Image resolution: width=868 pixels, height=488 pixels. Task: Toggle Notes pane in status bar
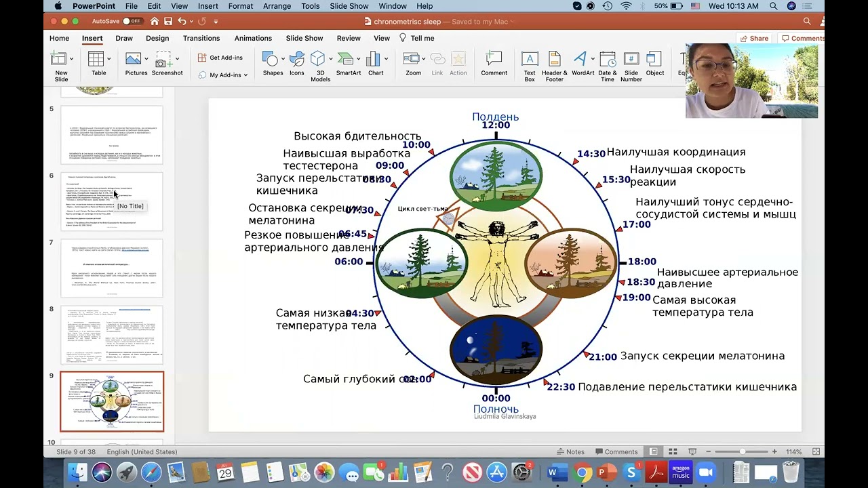pos(570,451)
